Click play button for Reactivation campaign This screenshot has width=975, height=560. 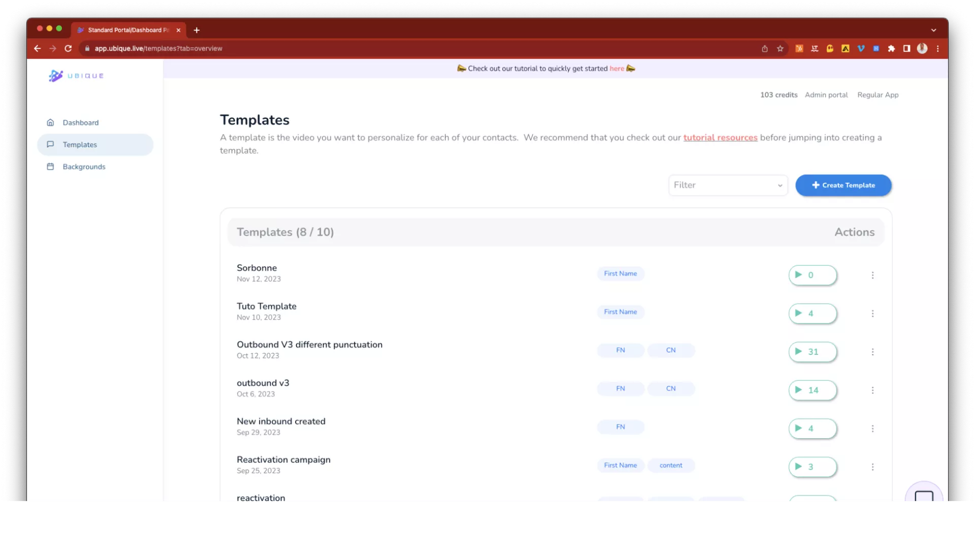click(x=812, y=467)
